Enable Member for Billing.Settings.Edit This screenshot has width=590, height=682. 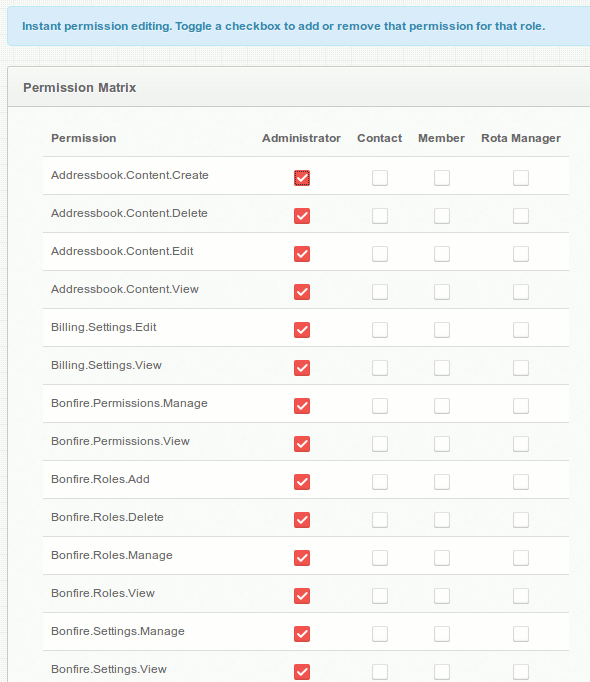[442, 330]
